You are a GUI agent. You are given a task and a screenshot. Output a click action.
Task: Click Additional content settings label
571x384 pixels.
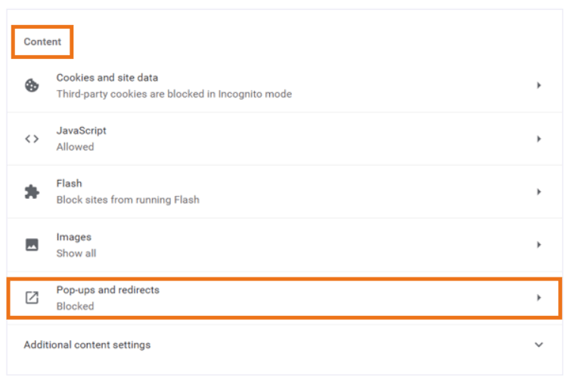[87, 345]
